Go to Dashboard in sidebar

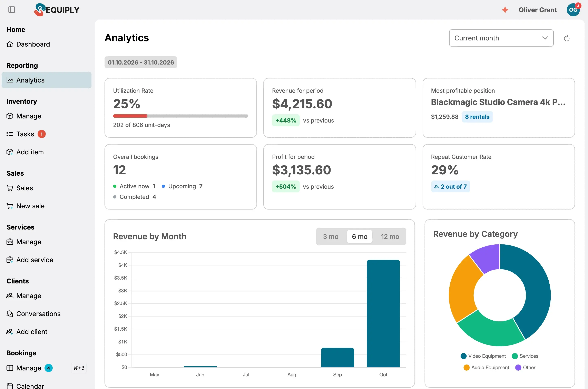point(46,44)
